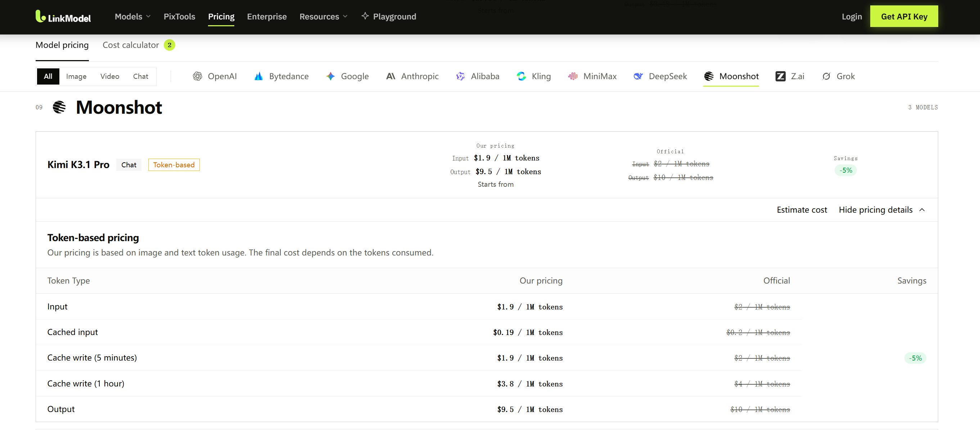Screen dimensions: 980x430
Task: Click the OpenAI provider icon
Action: (198, 76)
